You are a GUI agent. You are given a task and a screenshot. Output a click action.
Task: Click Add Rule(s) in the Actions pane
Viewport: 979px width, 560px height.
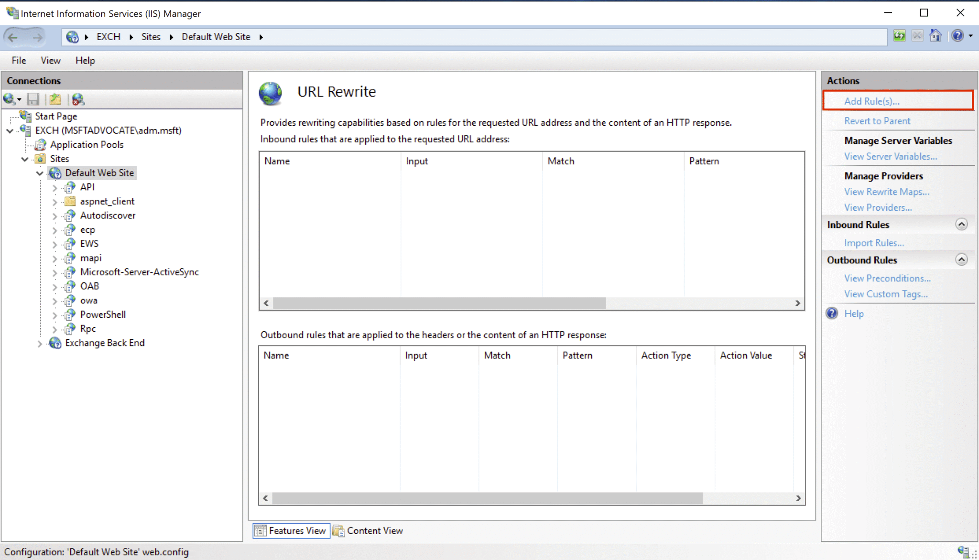pyautogui.click(x=872, y=101)
